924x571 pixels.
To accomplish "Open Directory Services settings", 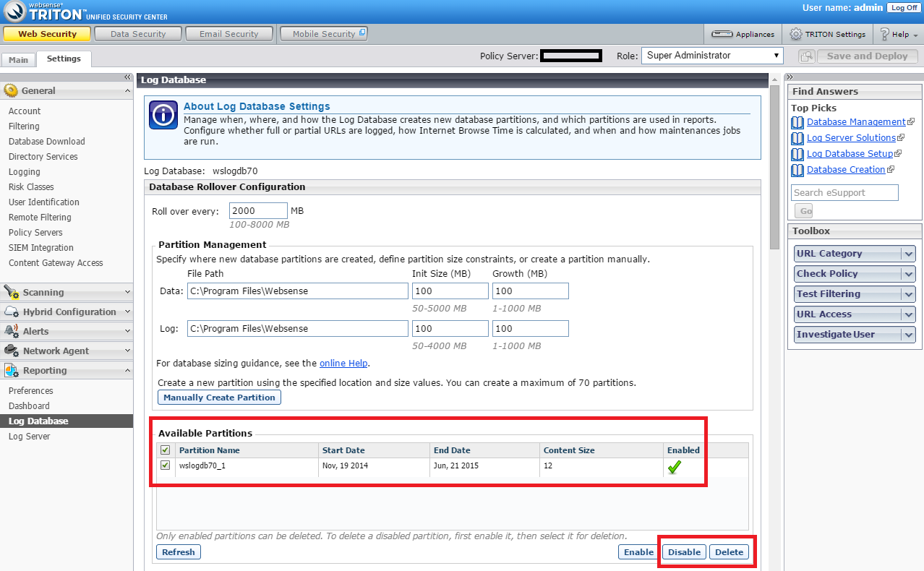I will coord(43,157).
